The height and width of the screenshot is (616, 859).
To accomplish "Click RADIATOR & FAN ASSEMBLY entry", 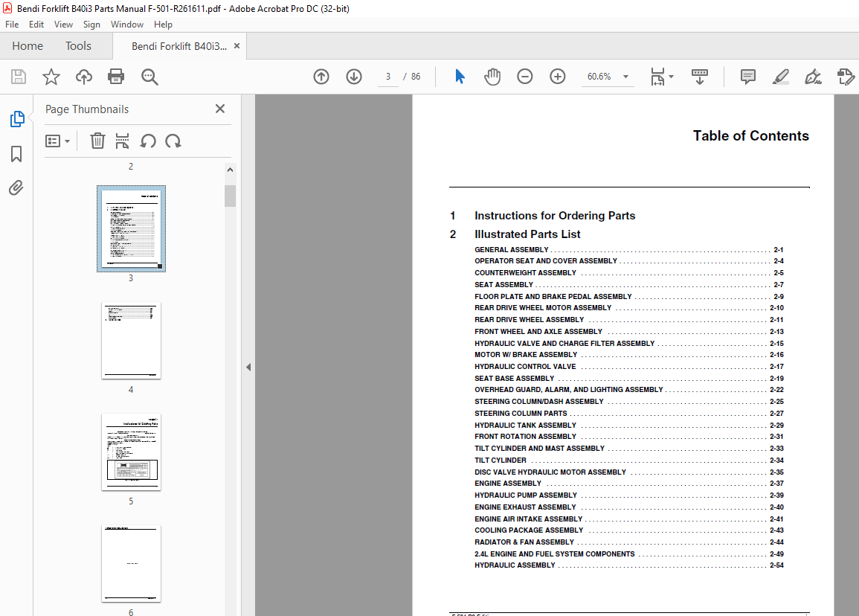I will [629, 542].
